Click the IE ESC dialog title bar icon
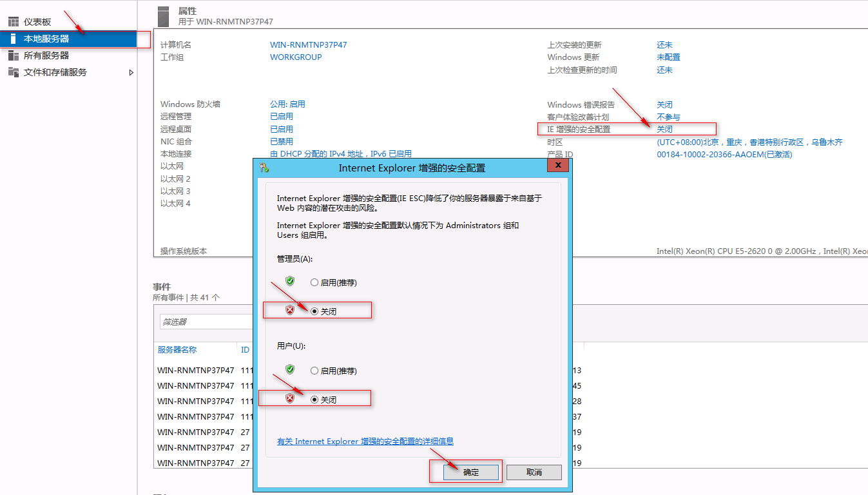This screenshot has height=495, width=868. tap(264, 168)
